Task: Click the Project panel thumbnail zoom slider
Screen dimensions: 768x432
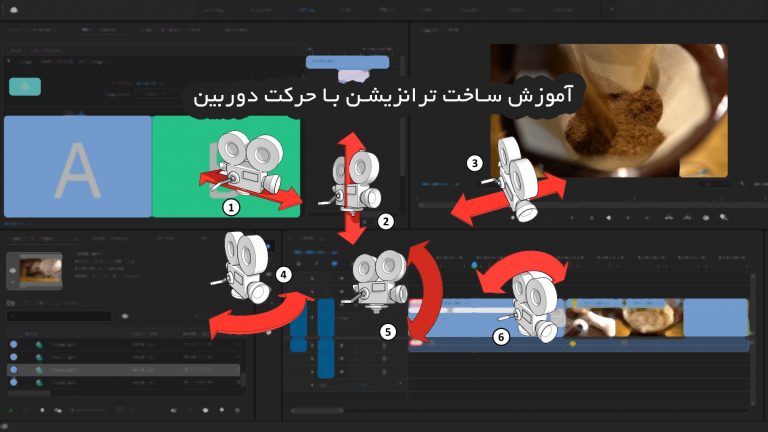Action: coord(89,410)
